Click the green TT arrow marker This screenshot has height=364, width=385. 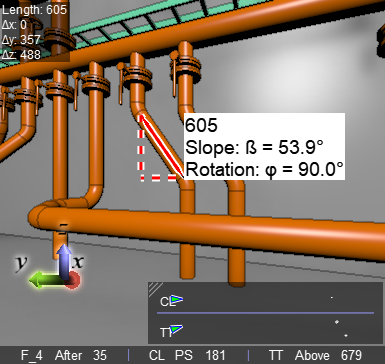tap(177, 330)
